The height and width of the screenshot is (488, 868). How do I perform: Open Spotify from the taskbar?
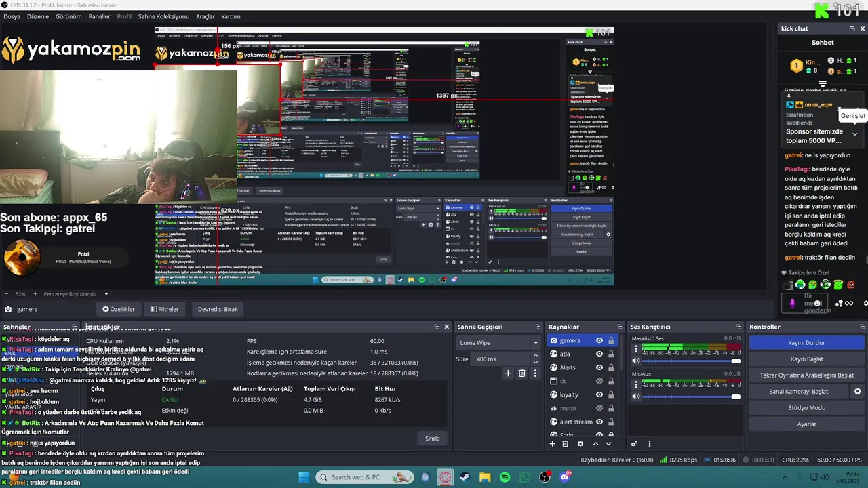[505, 477]
